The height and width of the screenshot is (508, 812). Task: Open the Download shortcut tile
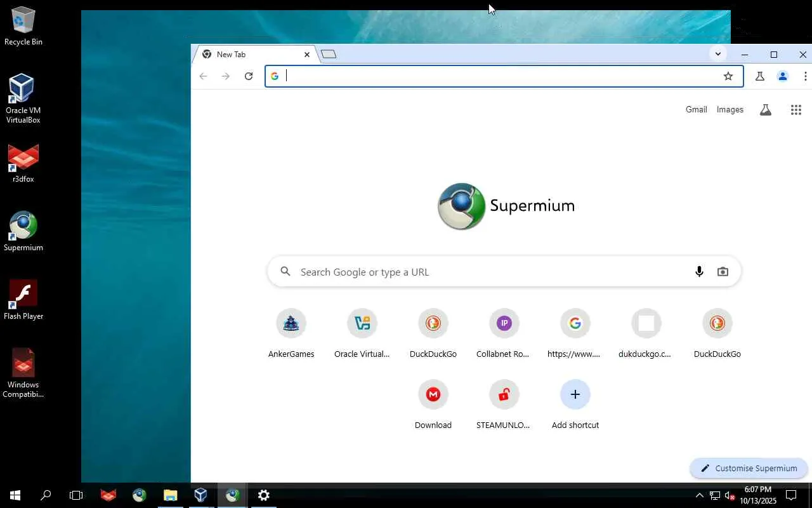(433, 405)
